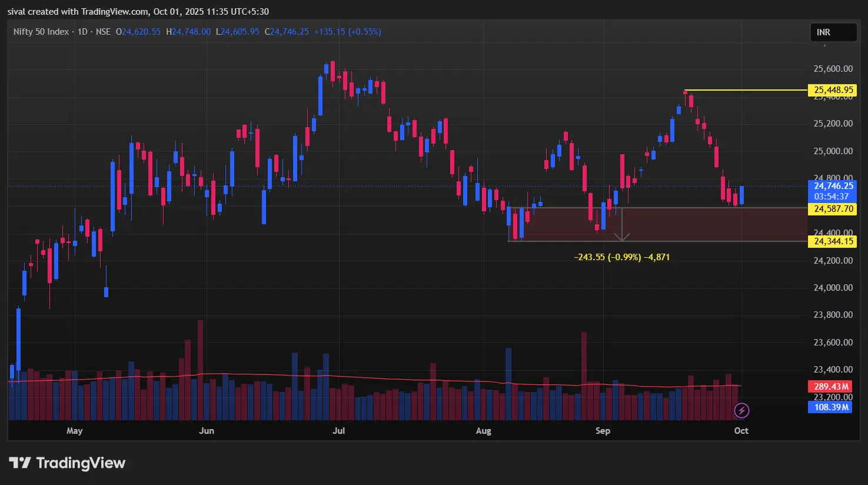Click the 25,600.00 price axis label
This screenshot has height=485, width=868.
point(833,69)
